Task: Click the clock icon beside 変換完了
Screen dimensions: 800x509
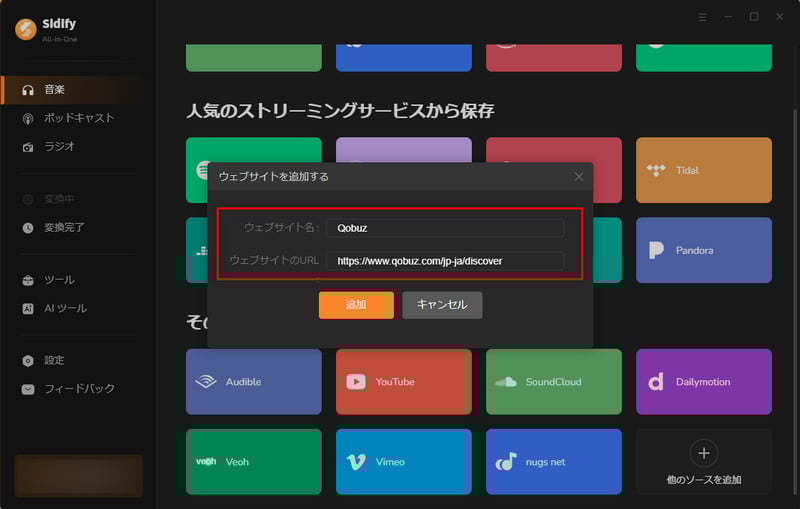Action: point(28,228)
